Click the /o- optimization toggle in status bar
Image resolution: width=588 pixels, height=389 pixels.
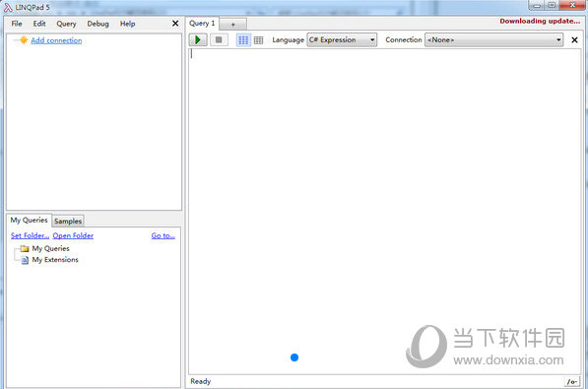[x=572, y=382]
